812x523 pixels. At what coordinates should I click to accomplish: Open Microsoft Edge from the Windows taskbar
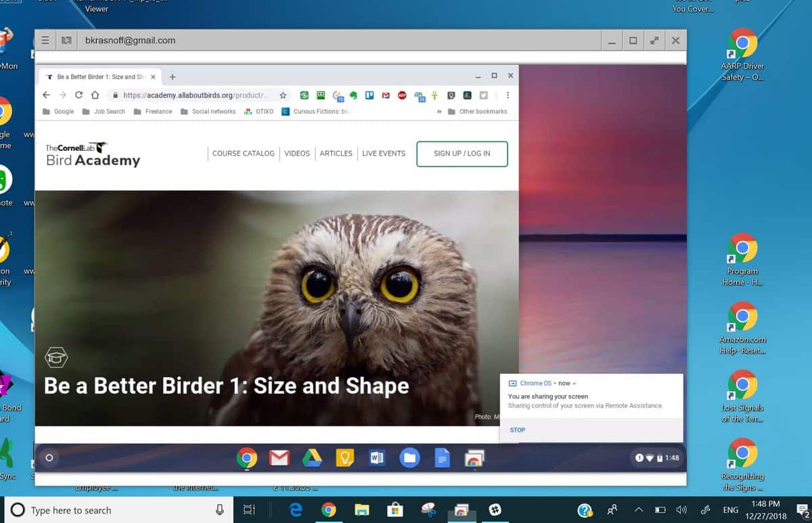pos(296,509)
